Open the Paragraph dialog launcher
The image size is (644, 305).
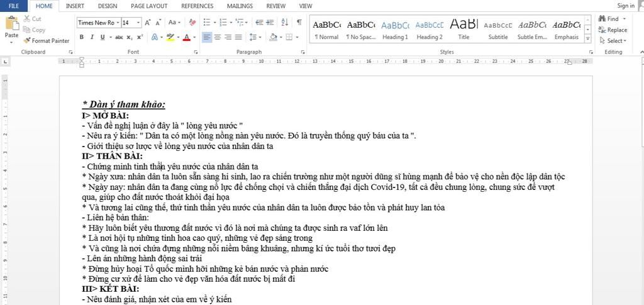[303, 52]
